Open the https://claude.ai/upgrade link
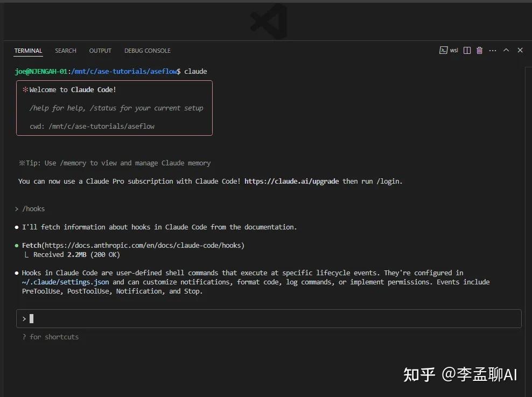The width and height of the screenshot is (532, 397). click(x=291, y=181)
